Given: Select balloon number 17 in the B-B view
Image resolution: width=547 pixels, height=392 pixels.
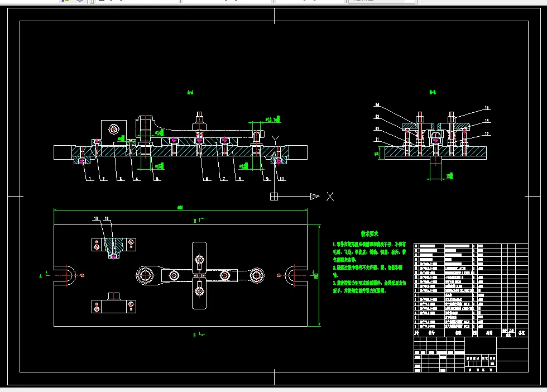Looking at the screenshot, I should click(487, 133).
